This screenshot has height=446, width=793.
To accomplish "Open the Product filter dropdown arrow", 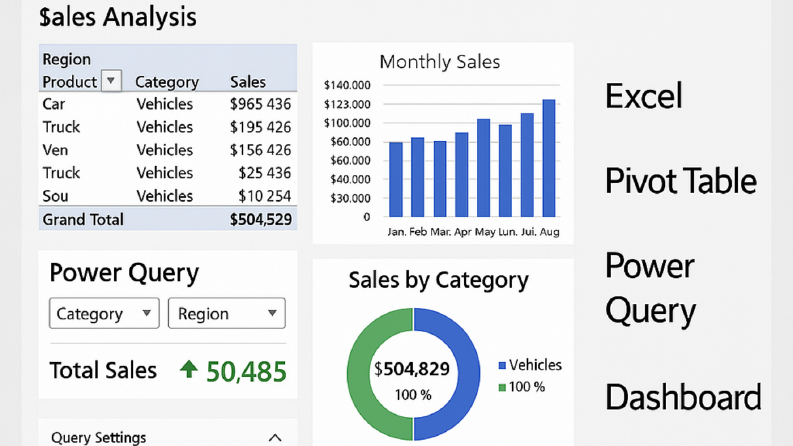I will 111,81.
